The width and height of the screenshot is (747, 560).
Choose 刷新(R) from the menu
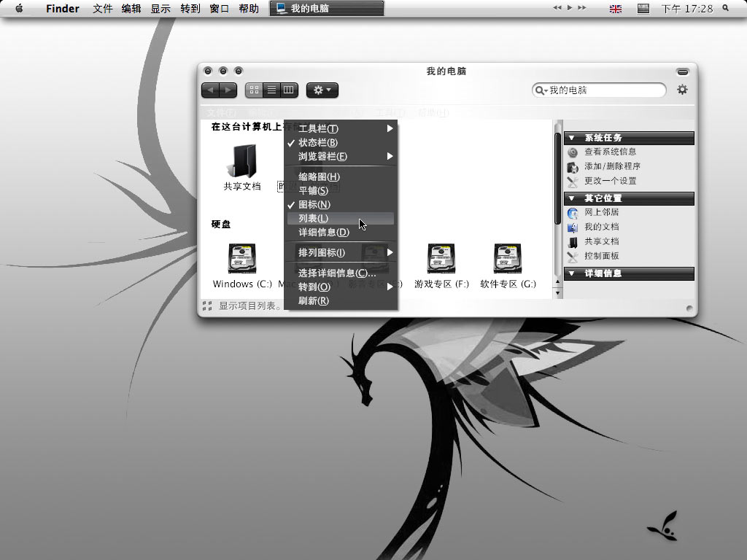click(341, 300)
